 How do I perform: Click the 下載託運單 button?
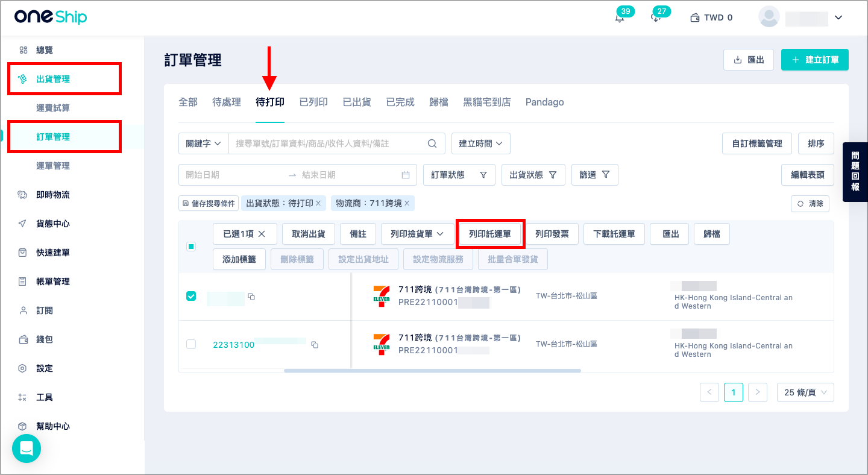pyautogui.click(x=614, y=234)
